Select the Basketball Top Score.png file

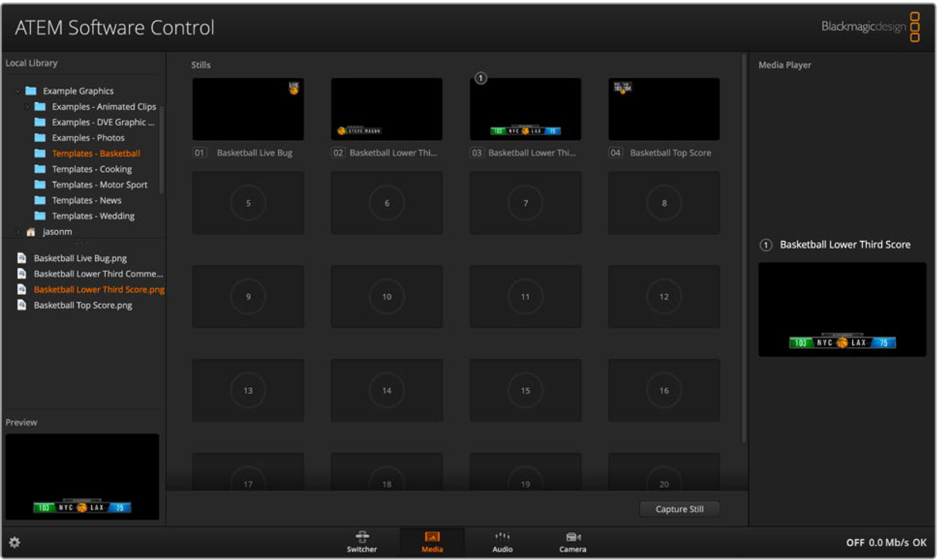coord(83,305)
